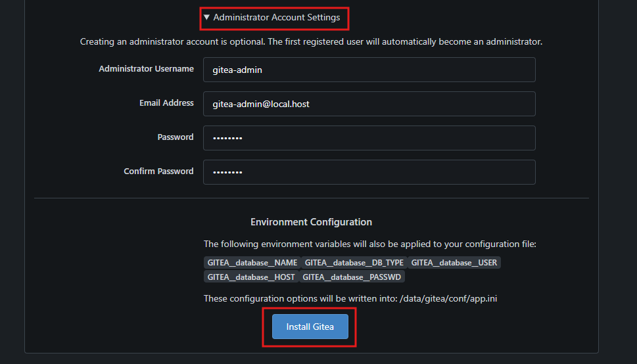This screenshot has width=637, height=364.
Task: Click the Install Gitea button
Action: pos(310,327)
